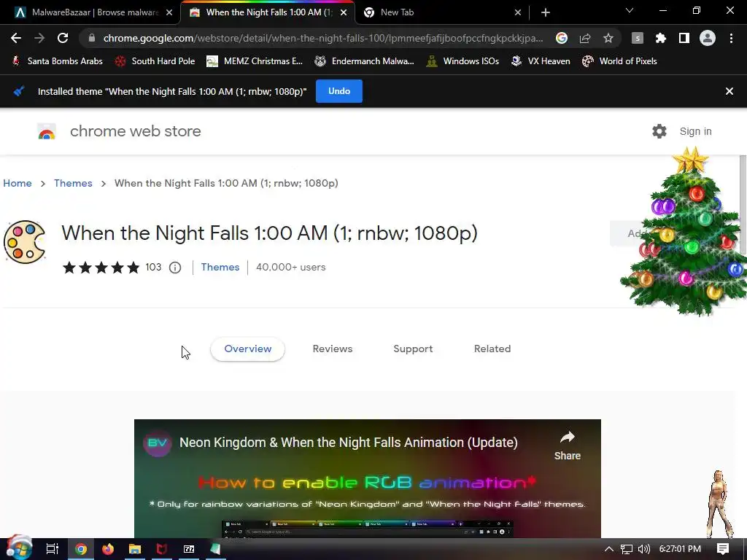Reload the current page
Screen dimensions: 747x560
pyautogui.click(x=63, y=38)
